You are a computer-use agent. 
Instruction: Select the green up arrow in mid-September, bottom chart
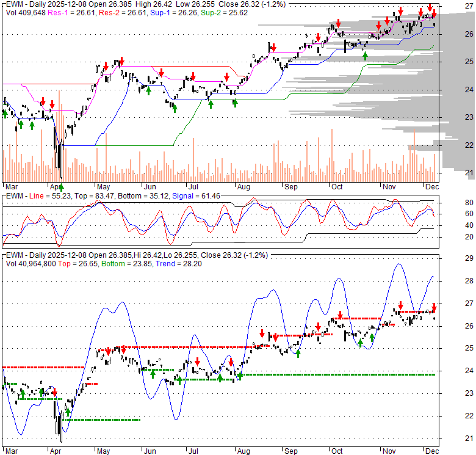298,354
